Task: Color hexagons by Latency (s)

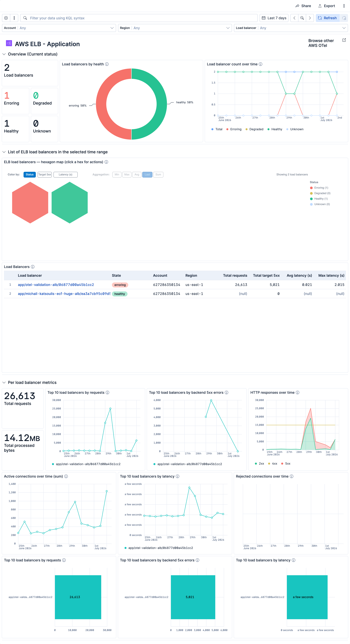Action: (65, 175)
